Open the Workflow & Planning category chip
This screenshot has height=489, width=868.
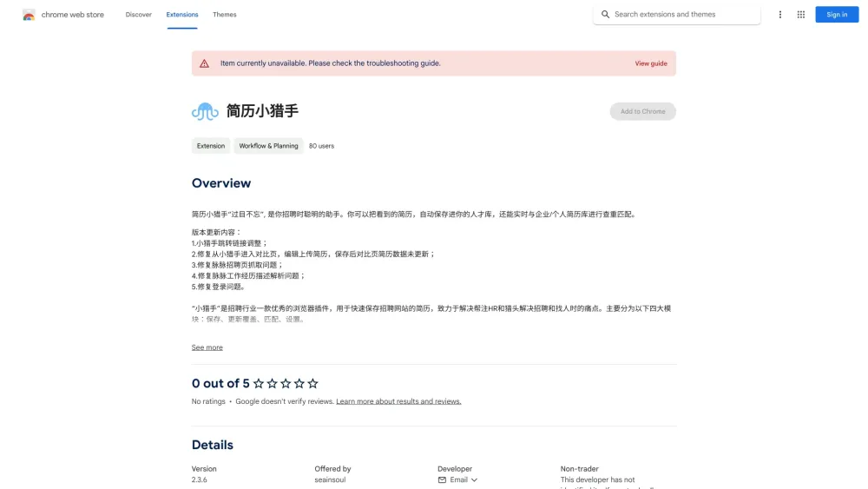pyautogui.click(x=268, y=146)
